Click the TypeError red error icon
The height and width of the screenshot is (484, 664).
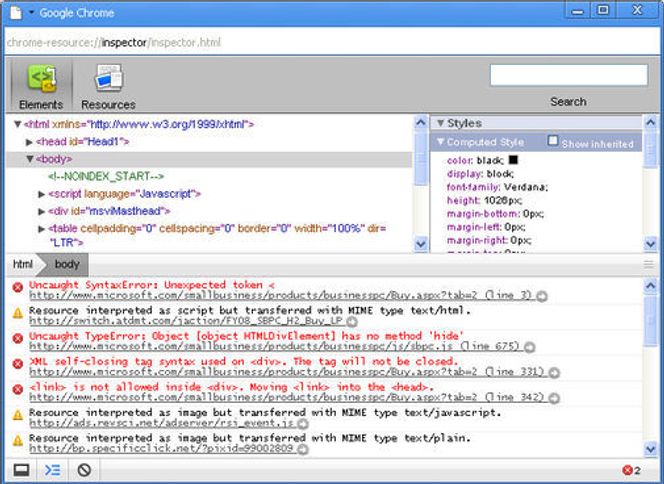point(18,338)
